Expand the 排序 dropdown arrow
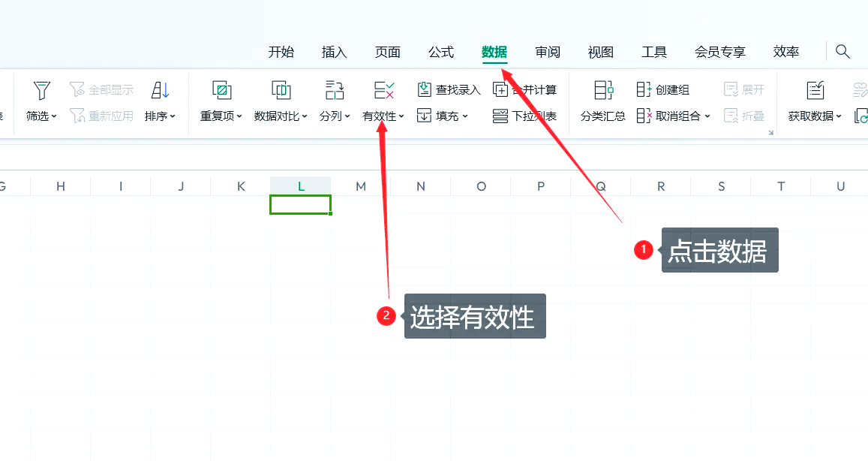The image size is (868, 461). pyautogui.click(x=172, y=116)
